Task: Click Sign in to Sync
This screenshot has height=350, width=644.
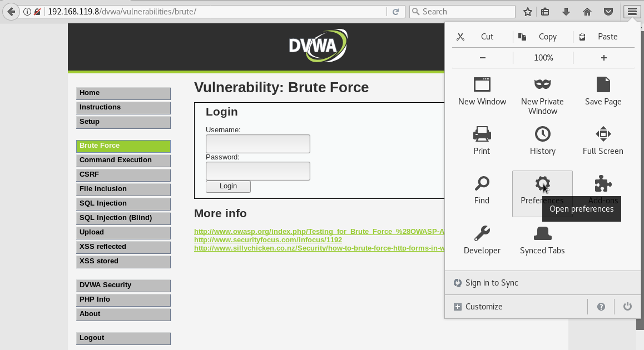Action: [543, 283]
